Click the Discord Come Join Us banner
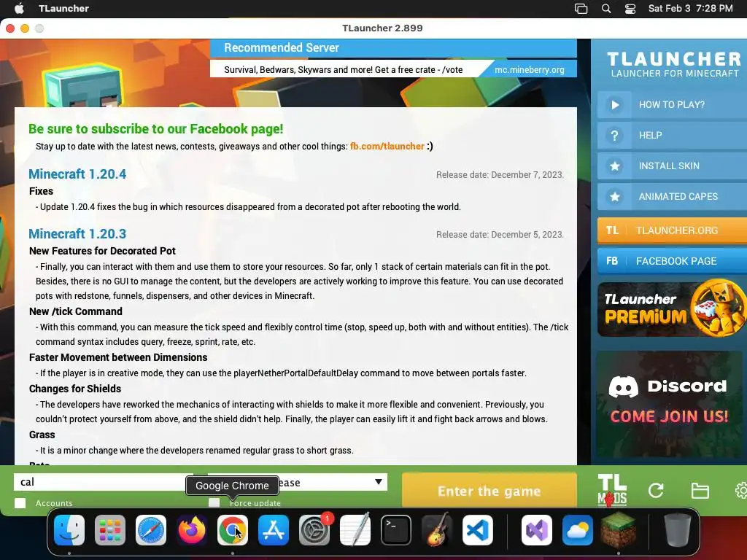This screenshot has height=560, width=747. pos(670,405)
